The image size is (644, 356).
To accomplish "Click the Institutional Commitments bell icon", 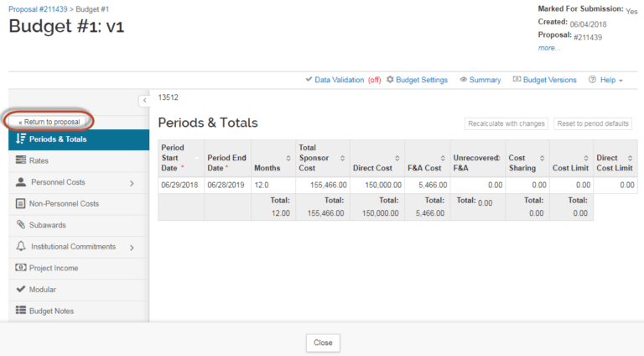I will (x=22, y=247).
